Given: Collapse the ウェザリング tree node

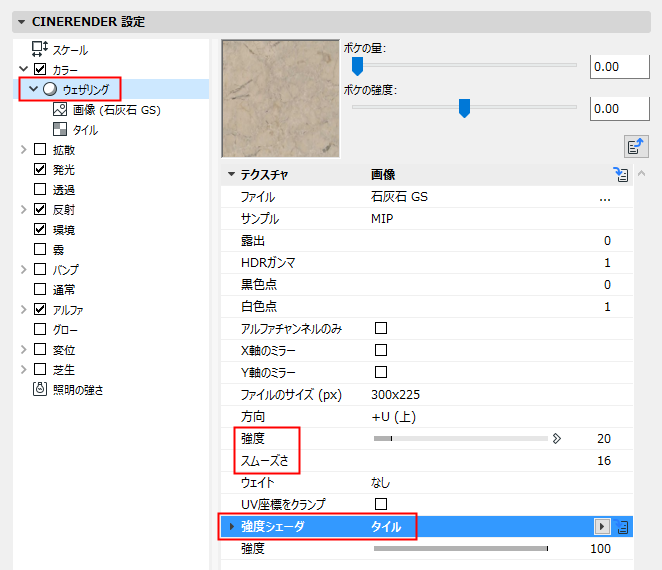Looking at the screenshot, I should 33,89.
